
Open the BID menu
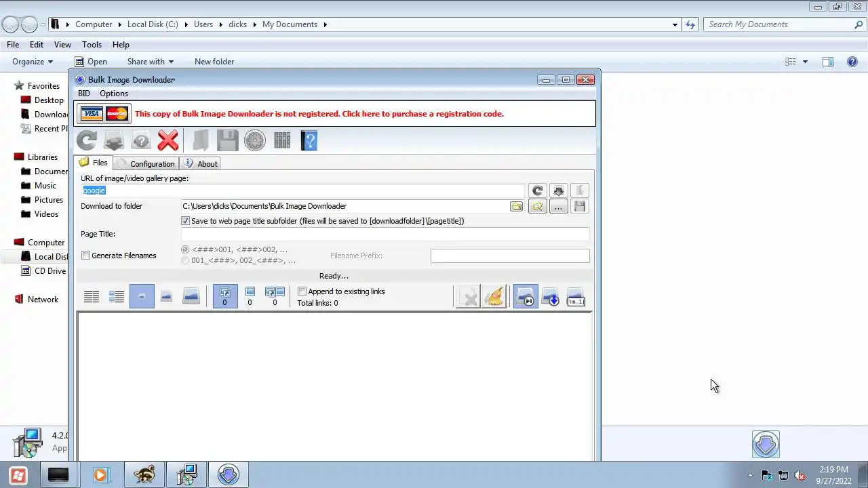click(x=83, y=94)
